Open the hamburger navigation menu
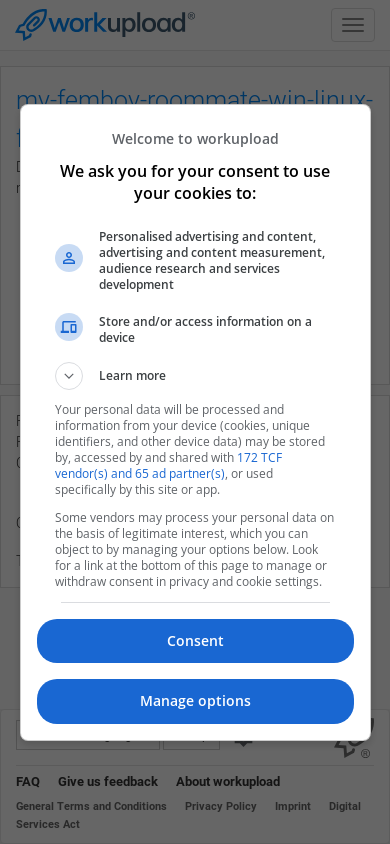This screenshot has width=390, height=844. [353, 25]
